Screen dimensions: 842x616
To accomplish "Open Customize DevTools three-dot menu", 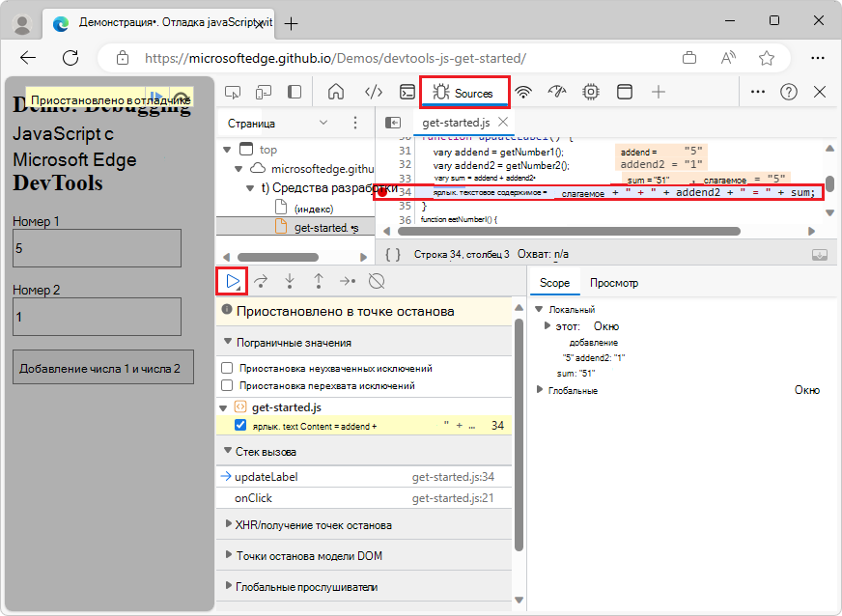I will click(x=758, y=92).
